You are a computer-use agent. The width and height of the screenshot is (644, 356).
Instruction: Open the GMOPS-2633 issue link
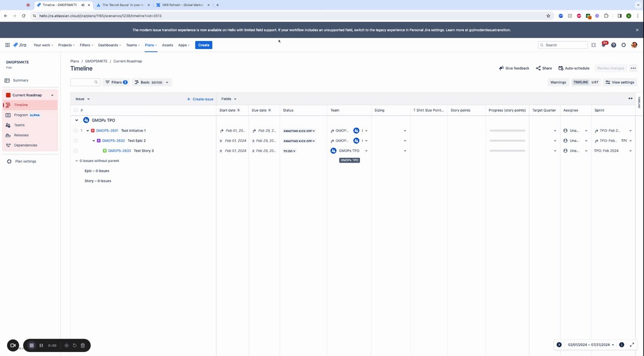[120, 150]
